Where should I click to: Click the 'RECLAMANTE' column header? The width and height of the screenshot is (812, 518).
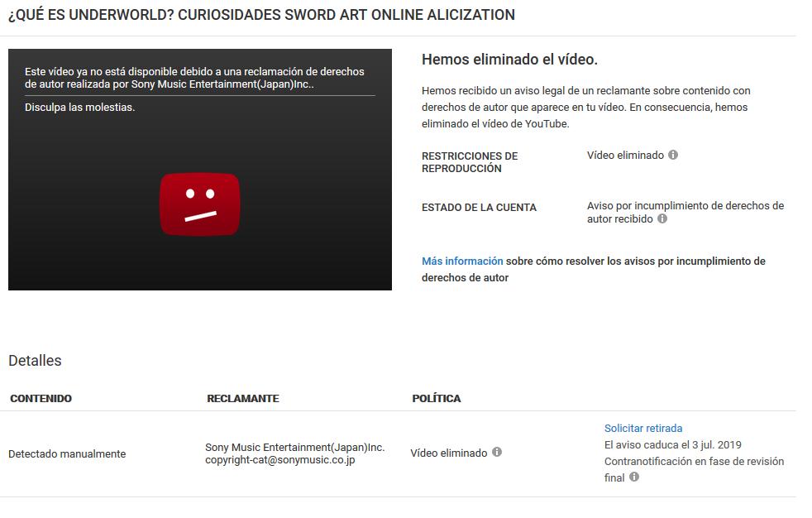243,398
